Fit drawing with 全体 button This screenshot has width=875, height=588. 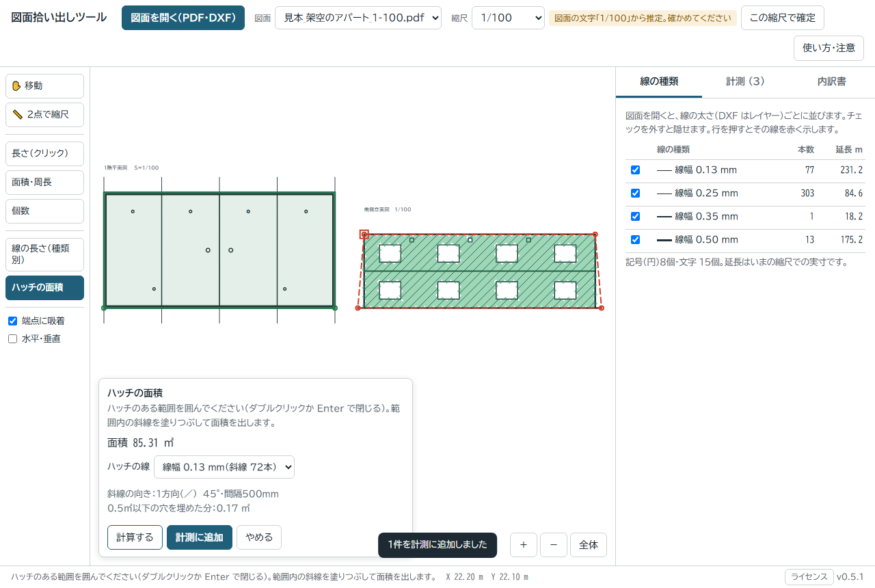point(589,545)
